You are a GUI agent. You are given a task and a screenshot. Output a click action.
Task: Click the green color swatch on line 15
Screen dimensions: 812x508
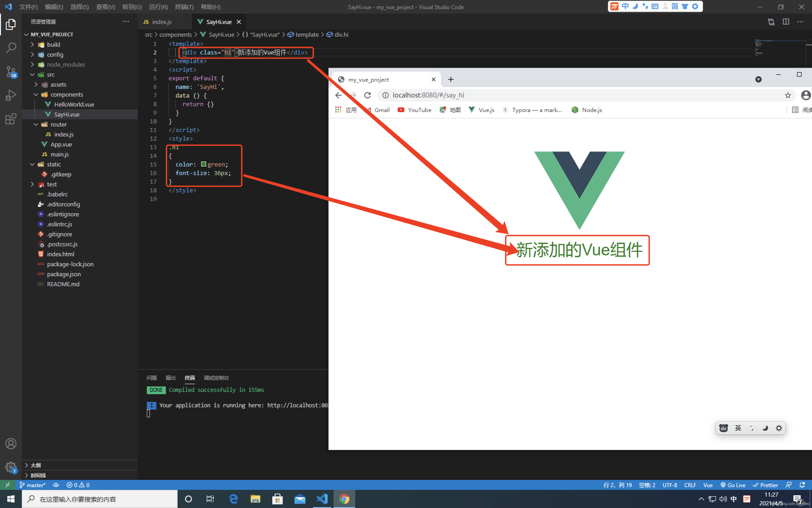pos(203,164)
